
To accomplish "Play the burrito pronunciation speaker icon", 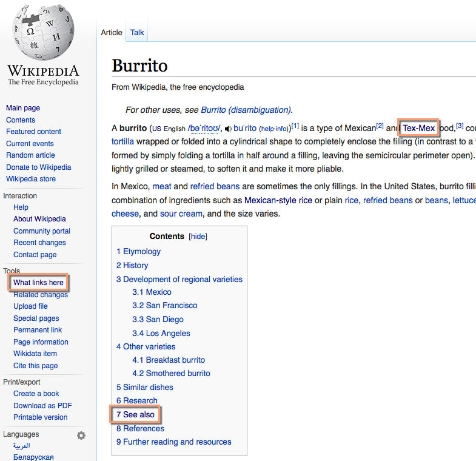I will coord(228,129).
